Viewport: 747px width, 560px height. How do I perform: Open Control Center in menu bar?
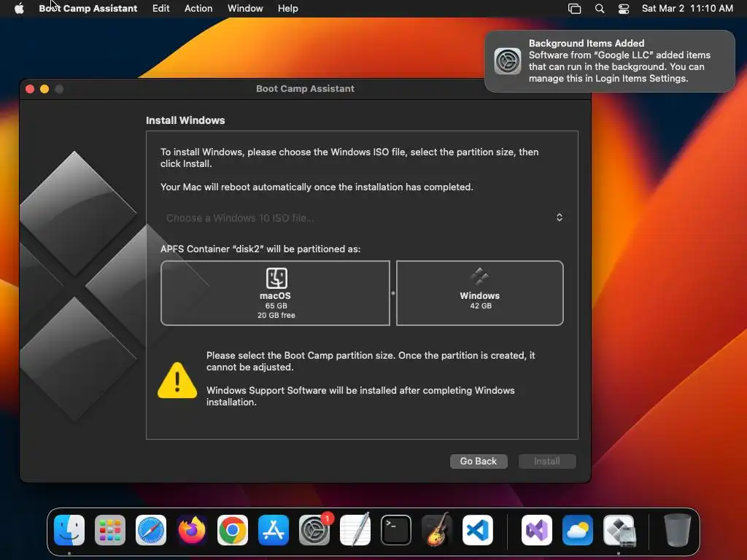(624, 9)
